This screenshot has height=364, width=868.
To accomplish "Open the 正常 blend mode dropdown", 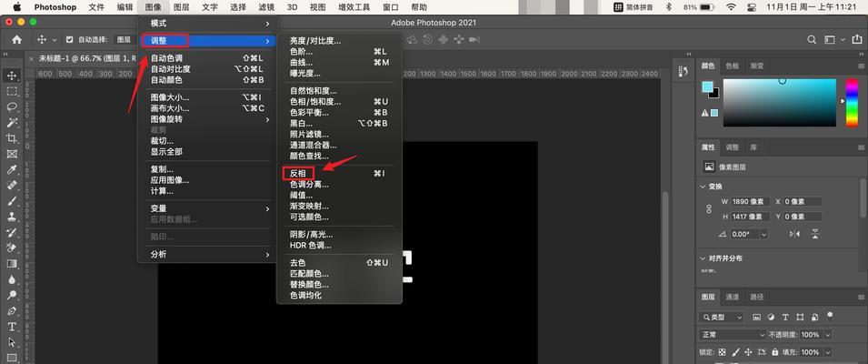I will pyautogui.click(x=733, y=335).
